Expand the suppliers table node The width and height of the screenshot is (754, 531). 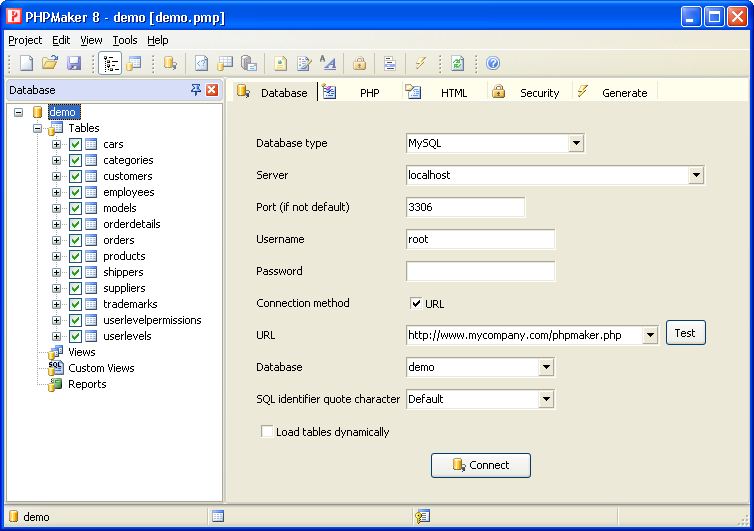point(56,288)
